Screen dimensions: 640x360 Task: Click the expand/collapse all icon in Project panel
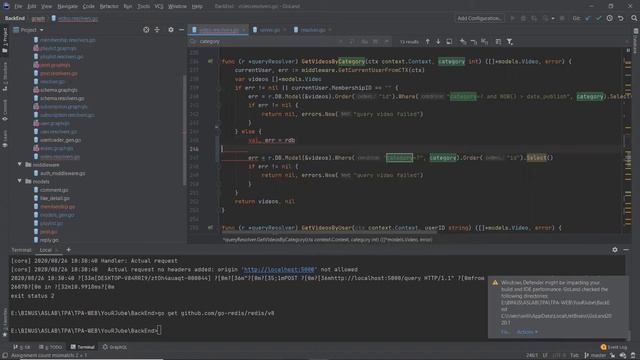[157, 30]
